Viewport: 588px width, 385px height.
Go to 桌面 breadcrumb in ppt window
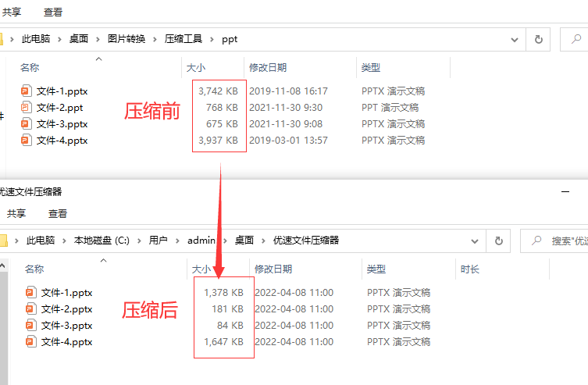coord(79,38)
